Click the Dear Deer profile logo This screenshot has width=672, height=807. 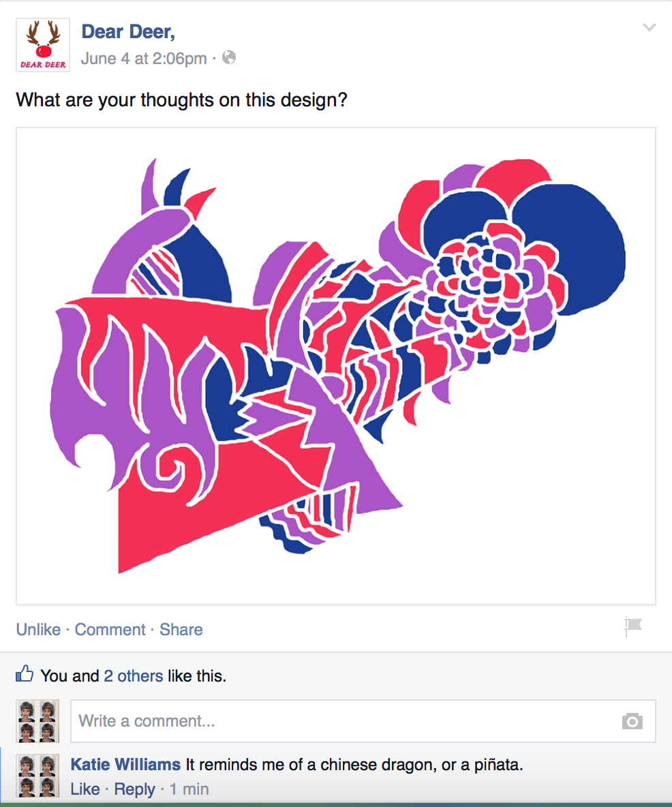(43, 45)
